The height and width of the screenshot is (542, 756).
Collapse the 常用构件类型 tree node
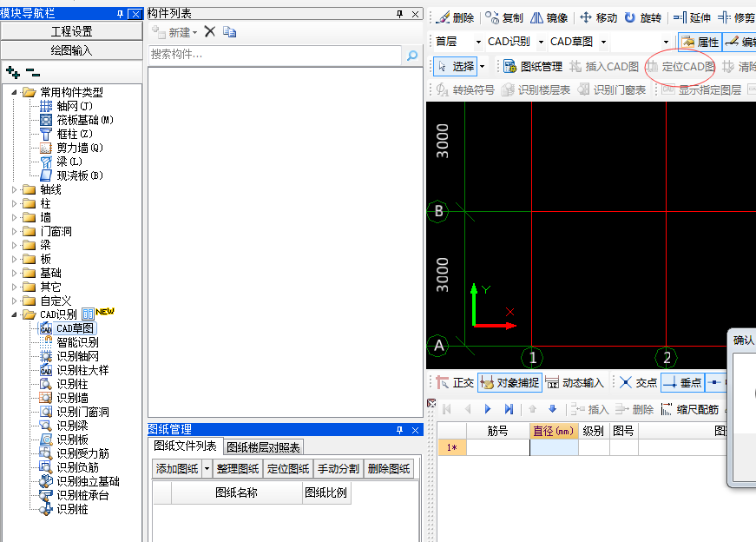point(14,92)
